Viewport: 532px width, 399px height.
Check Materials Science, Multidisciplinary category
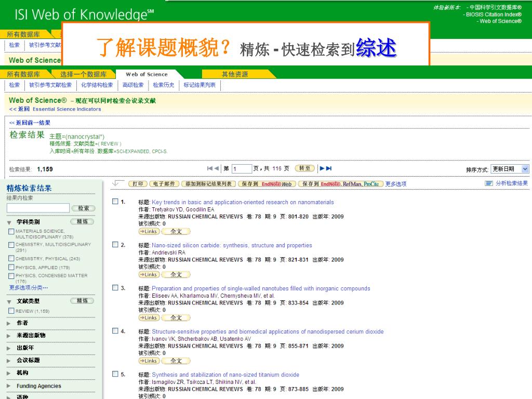pyautogui.click(x=11, y=231)
